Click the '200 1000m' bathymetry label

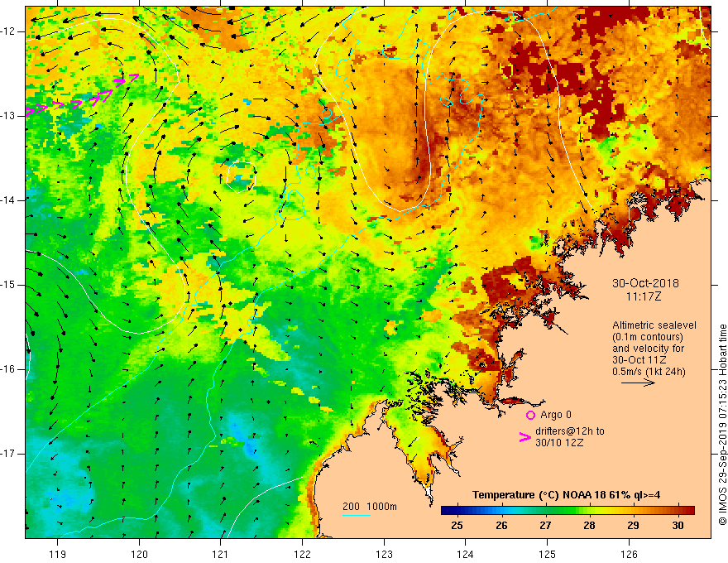370,507
